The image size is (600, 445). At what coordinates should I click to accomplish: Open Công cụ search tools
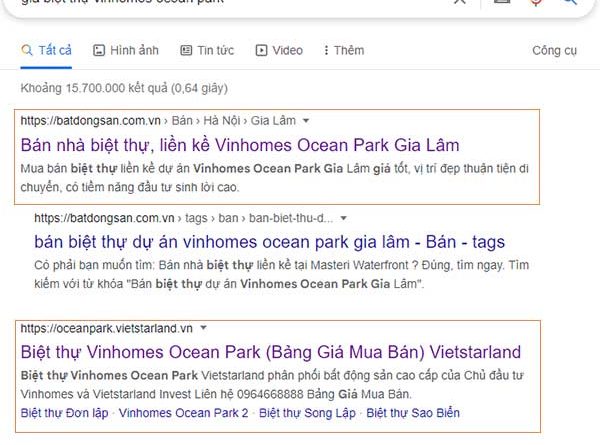[554, 50]
